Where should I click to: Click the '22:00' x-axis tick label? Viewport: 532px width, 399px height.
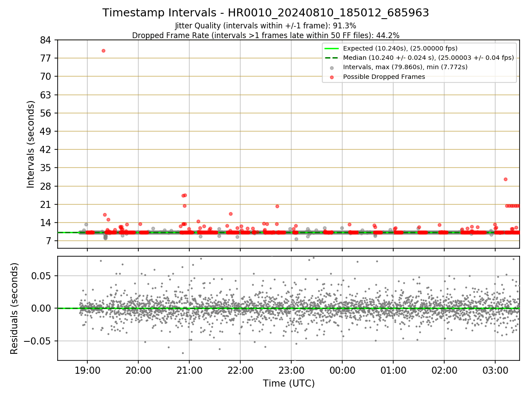[240, 370]
